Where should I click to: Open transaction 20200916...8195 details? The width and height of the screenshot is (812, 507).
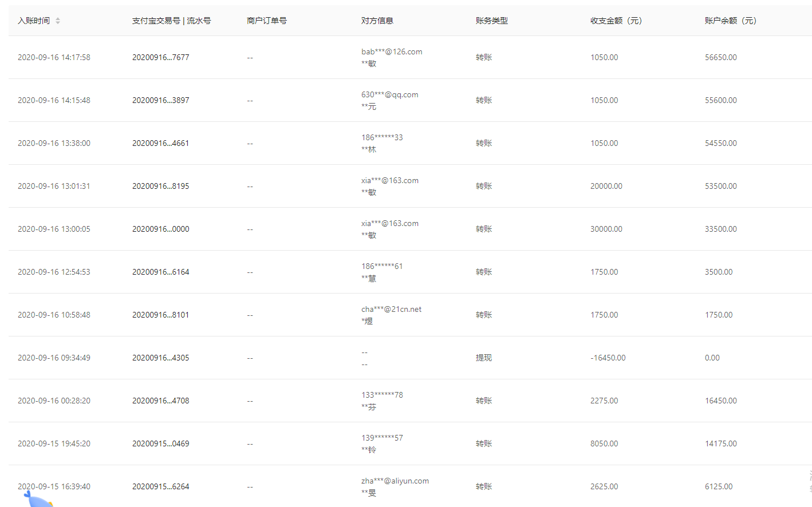tap(160, 186)
